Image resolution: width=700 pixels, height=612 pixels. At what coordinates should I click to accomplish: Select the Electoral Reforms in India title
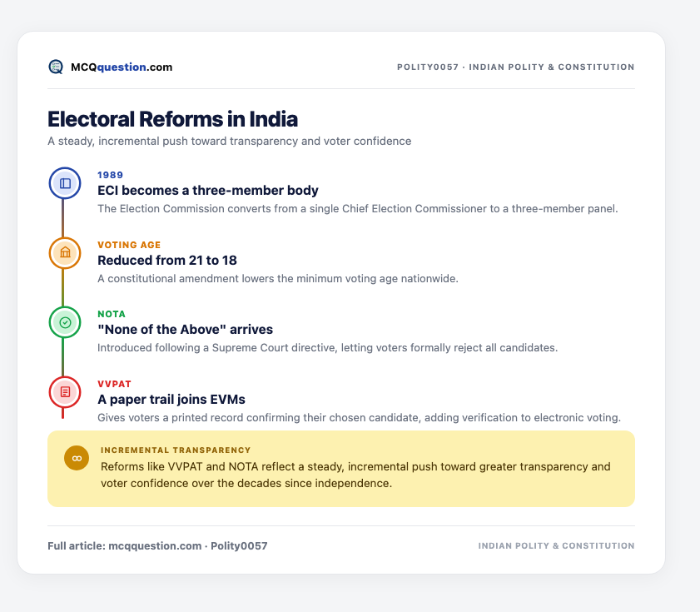173,119
